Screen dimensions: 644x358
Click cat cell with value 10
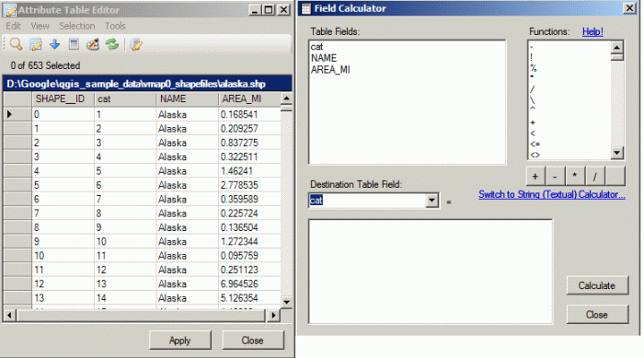(x=125, y=241)
